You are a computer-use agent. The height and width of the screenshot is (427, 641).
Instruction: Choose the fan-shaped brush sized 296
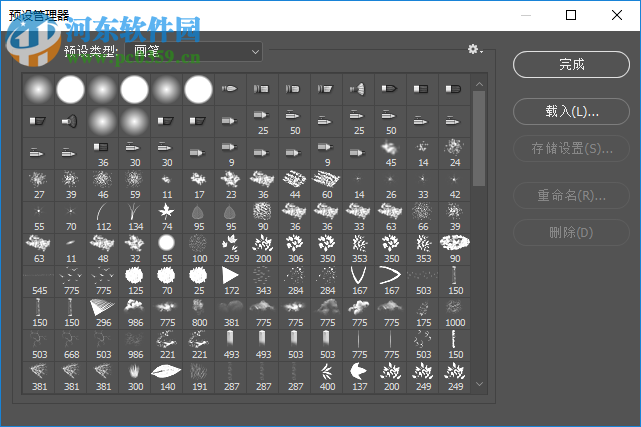(x=103, y=309)
